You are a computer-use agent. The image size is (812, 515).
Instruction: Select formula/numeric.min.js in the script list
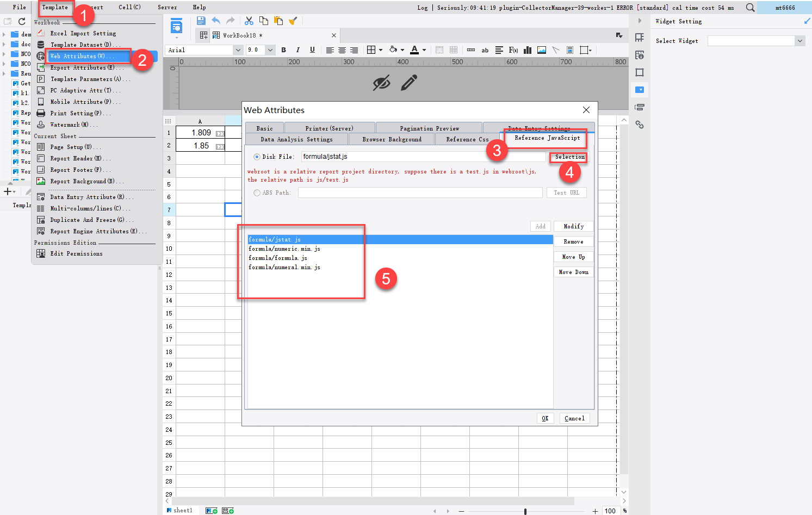coord(283,249)
